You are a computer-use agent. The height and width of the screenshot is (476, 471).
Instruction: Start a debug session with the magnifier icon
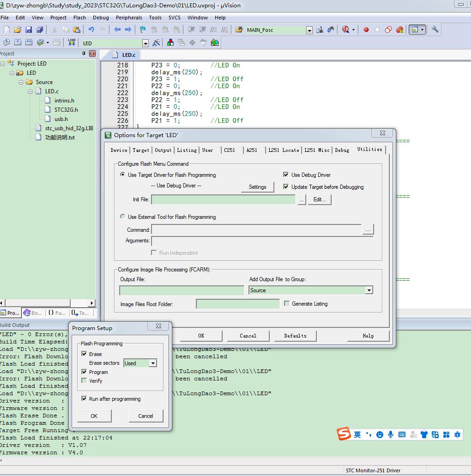pyautogui.click(x=345, y=30)
